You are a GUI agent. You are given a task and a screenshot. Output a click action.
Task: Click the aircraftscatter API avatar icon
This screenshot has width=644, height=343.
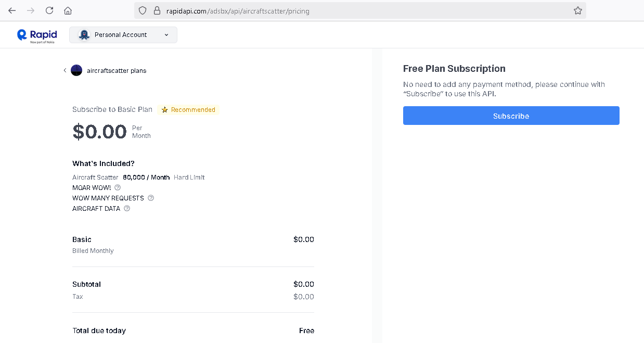tap(76, 70)
